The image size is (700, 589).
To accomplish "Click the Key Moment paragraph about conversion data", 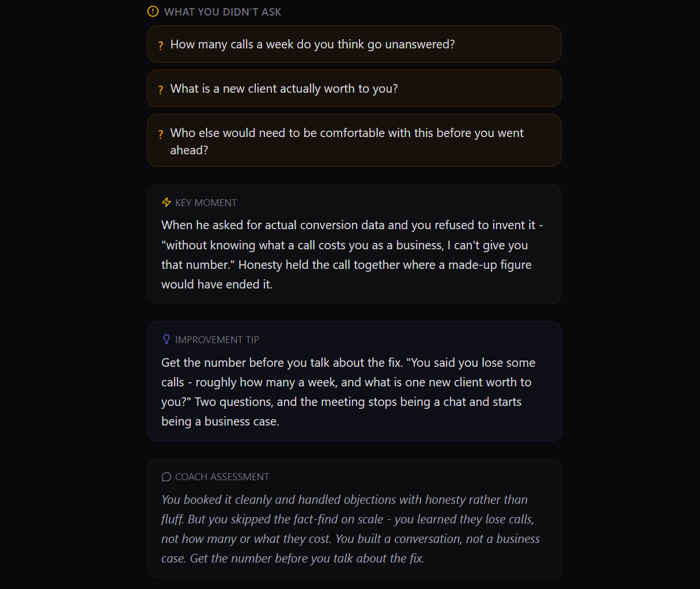I will [x=352, y=254].
